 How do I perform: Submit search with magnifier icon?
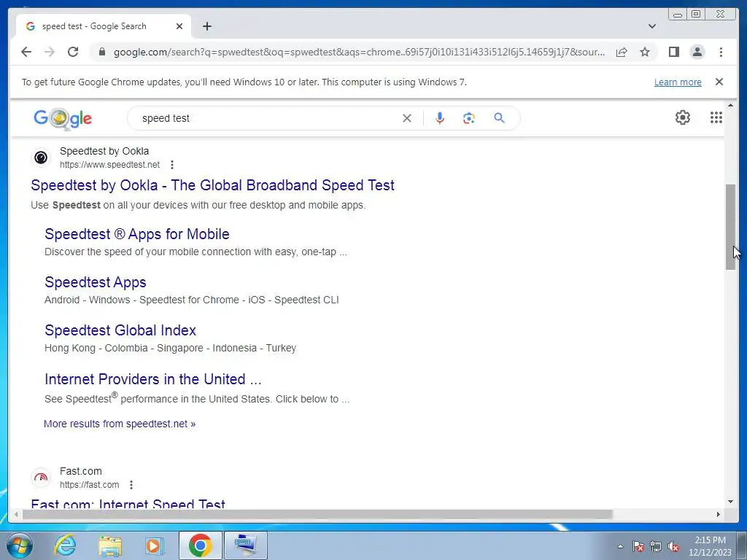(x=499, y=118)
